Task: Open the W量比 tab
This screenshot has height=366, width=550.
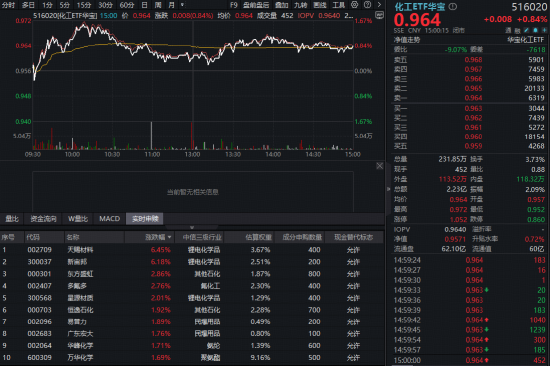Action: point(78,219)
